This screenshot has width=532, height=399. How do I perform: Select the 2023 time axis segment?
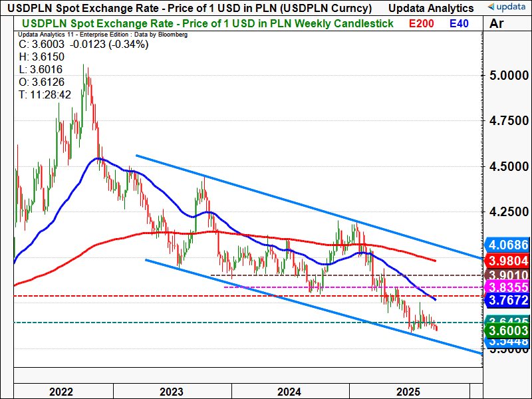172,391
